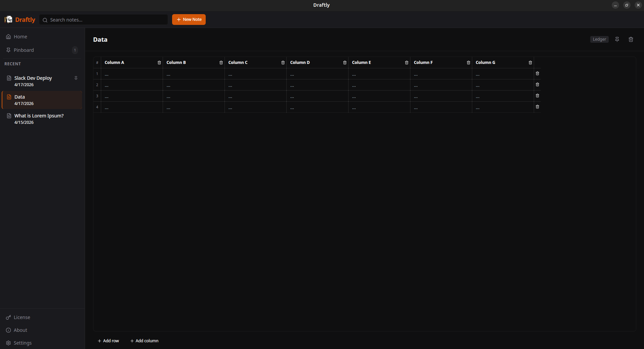644x349 pixels.
Task: Delete row 1 using its trash icon
Action: coord(537,73)
